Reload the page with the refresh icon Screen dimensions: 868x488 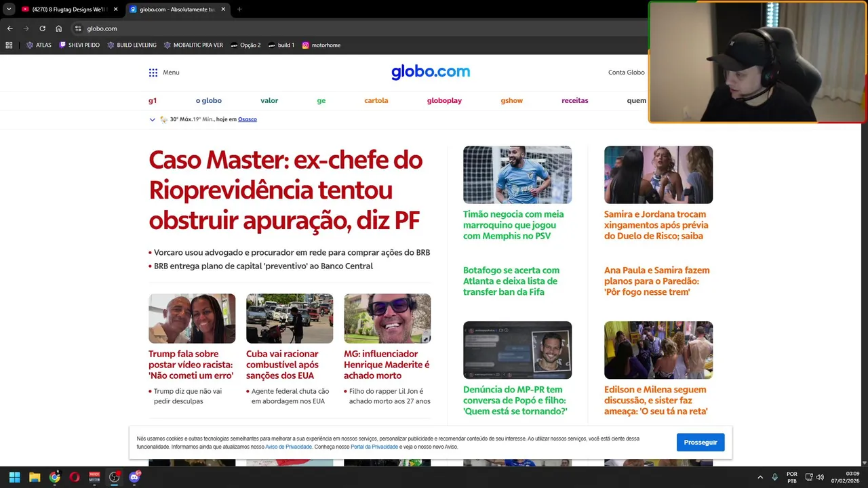pyautogui.click(x=42, y=28)
